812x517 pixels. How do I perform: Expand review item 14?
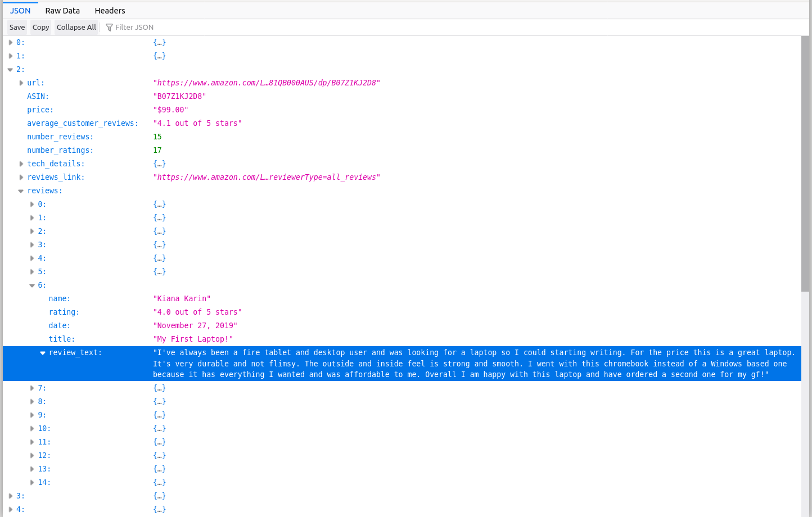(x=32, y=483)
